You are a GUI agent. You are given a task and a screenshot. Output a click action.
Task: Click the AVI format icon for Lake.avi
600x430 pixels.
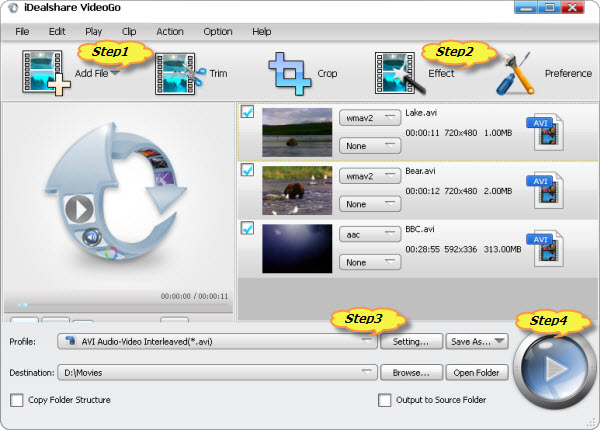tap(545, 132)
